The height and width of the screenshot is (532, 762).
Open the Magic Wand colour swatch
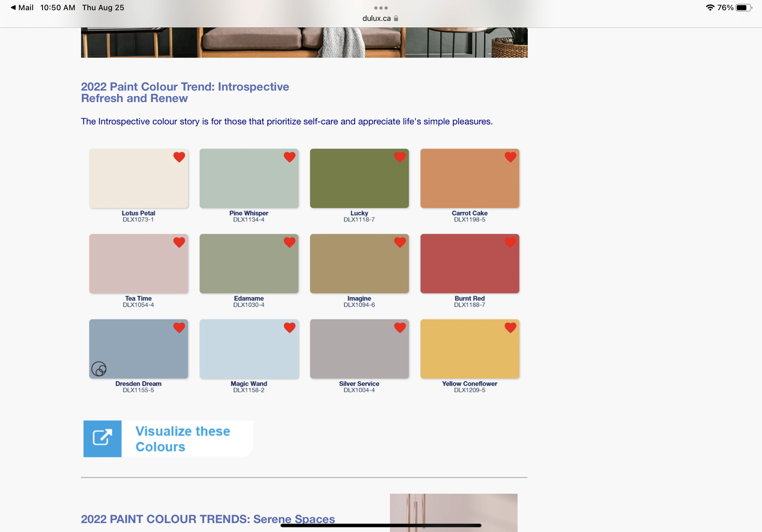click(x=249, y=349)
